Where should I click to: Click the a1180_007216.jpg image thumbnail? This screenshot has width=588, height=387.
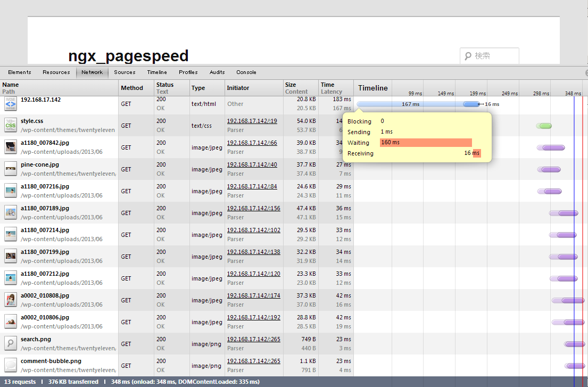pos(11,191)
